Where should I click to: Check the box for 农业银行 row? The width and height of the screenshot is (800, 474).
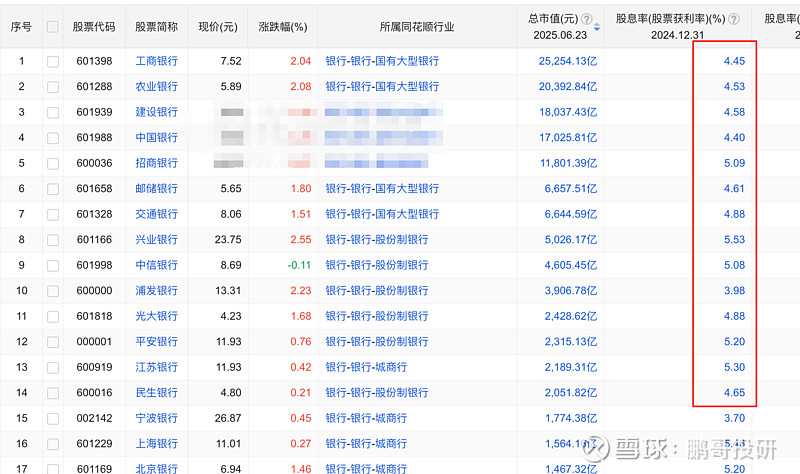pyautogui.click(x=53, y=87)
